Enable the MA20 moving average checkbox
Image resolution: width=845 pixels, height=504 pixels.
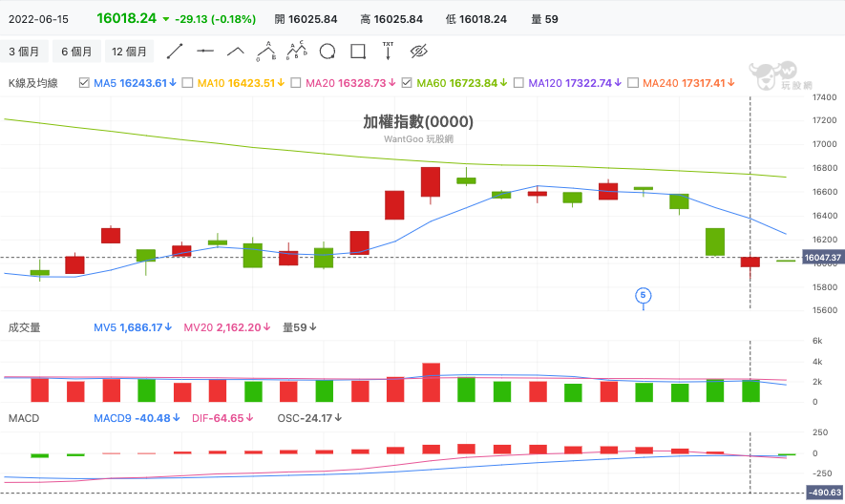click(296, 83)
